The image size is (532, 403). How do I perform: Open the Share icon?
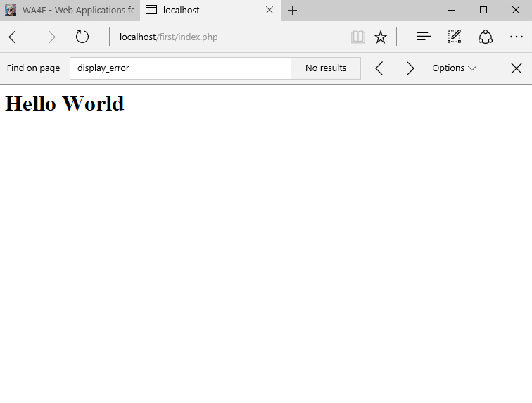click(x=485, y=37)
